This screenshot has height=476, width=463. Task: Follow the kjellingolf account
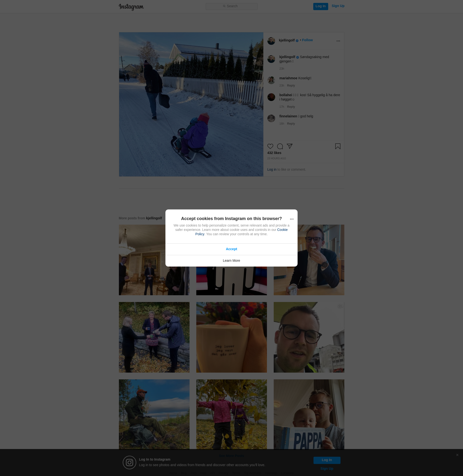pyautogui.click(x=307, y=40)
